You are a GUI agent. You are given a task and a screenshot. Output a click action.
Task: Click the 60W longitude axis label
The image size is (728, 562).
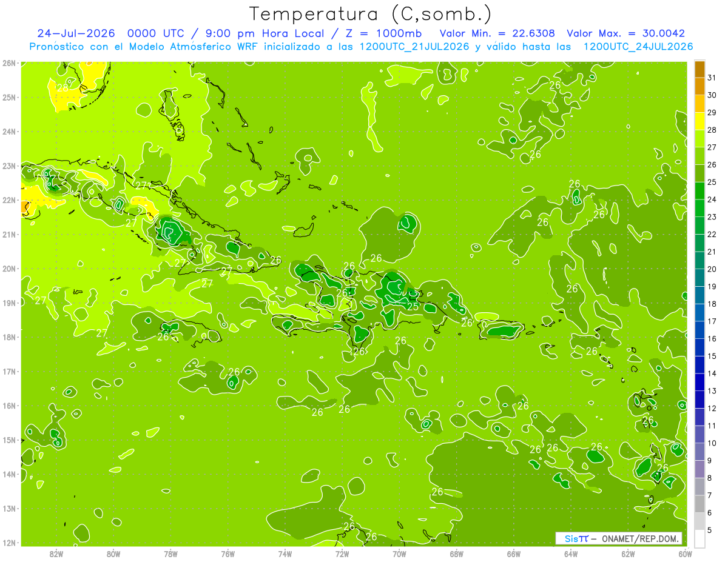(685, 554)
